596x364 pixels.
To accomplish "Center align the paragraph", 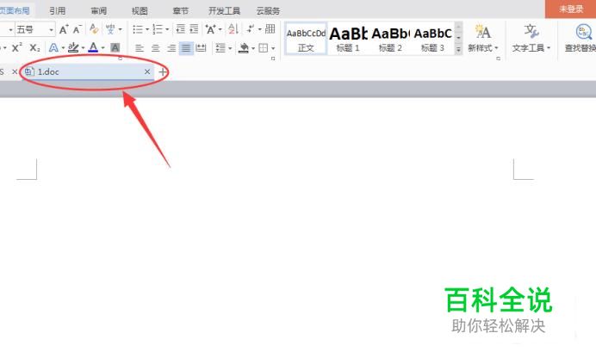I will (x=156, y=48).
